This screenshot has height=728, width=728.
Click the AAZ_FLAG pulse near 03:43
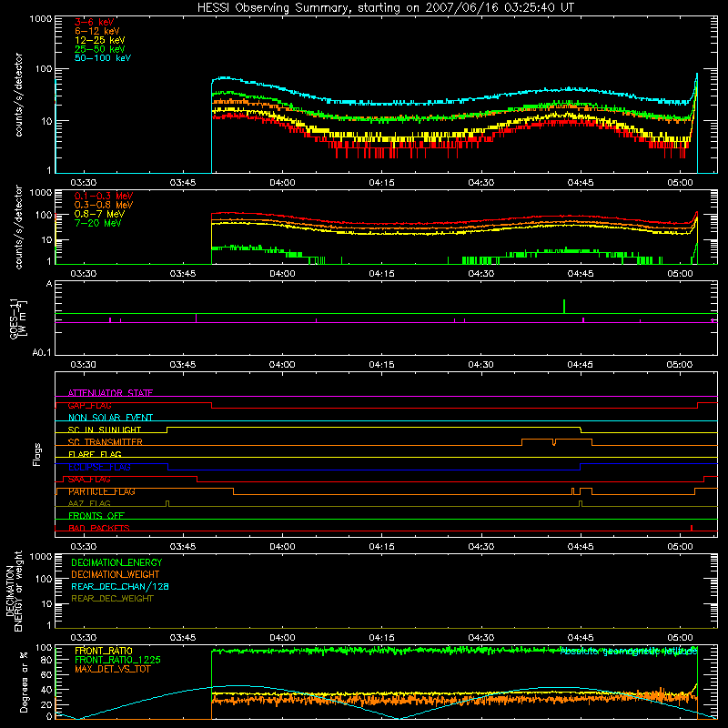167,503
